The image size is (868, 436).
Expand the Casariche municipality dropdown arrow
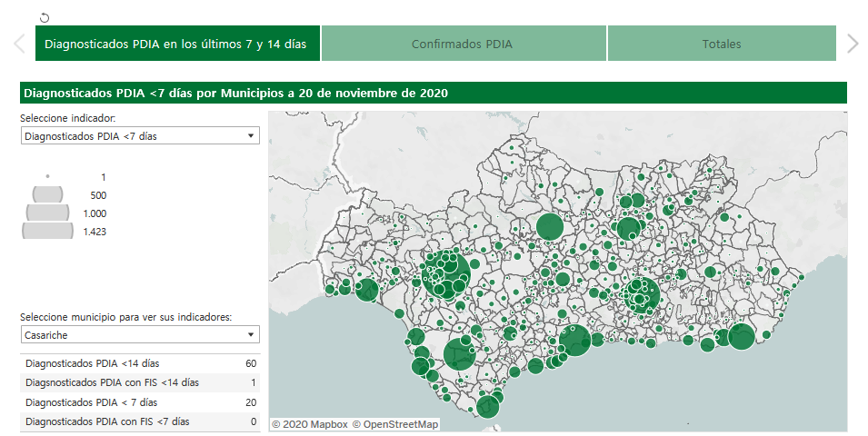click(250, 335)
